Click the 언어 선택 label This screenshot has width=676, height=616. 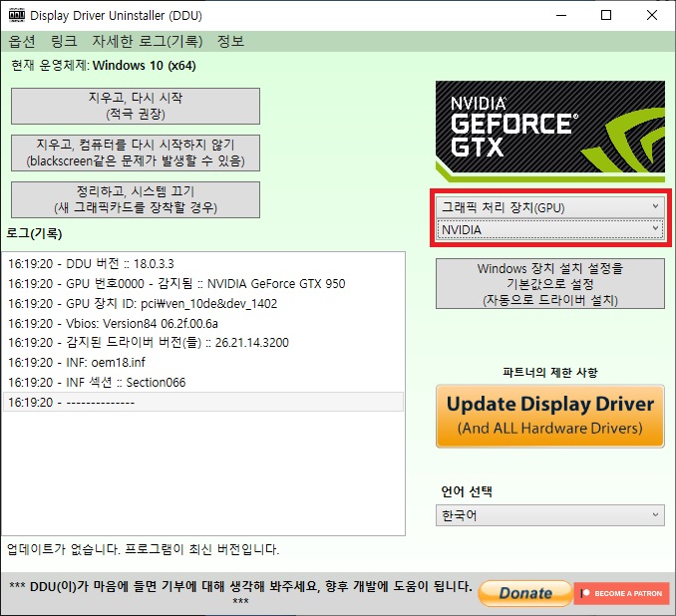[467, 491]
